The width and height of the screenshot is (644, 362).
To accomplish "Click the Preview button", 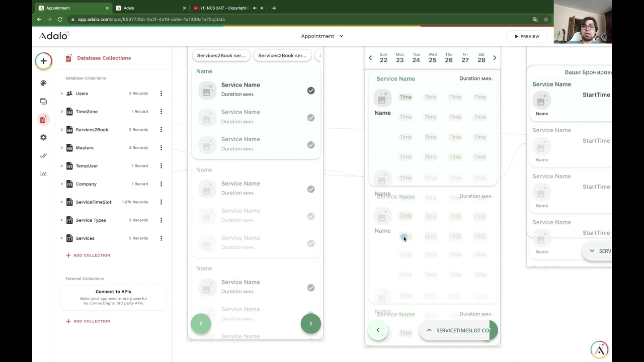I will tap(527, 36).
